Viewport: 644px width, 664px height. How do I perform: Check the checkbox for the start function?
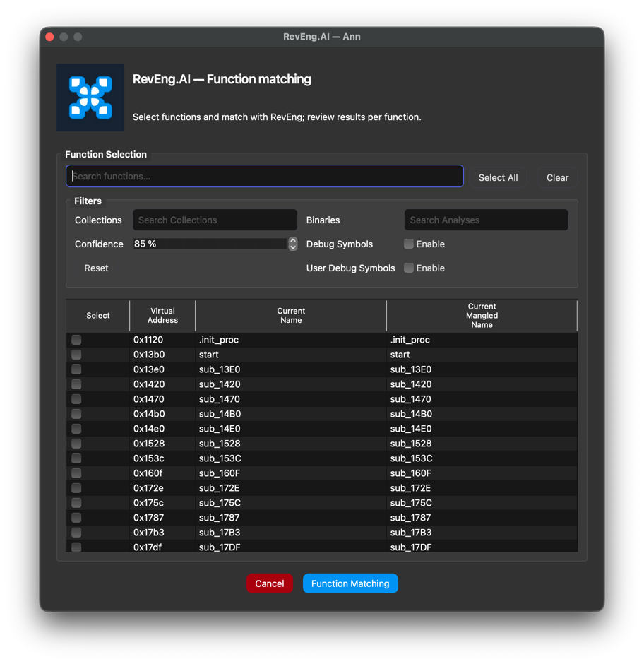pos(76,355)
